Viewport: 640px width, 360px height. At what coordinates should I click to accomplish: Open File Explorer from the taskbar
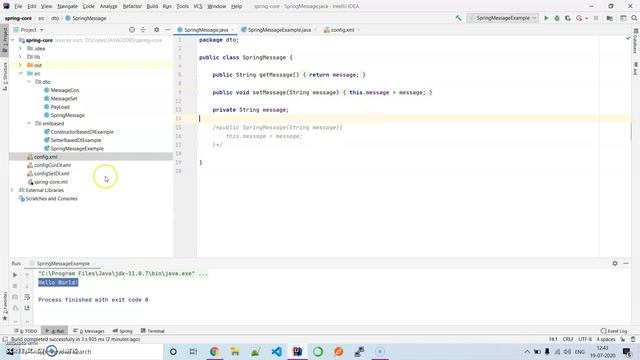pos(235,351)
